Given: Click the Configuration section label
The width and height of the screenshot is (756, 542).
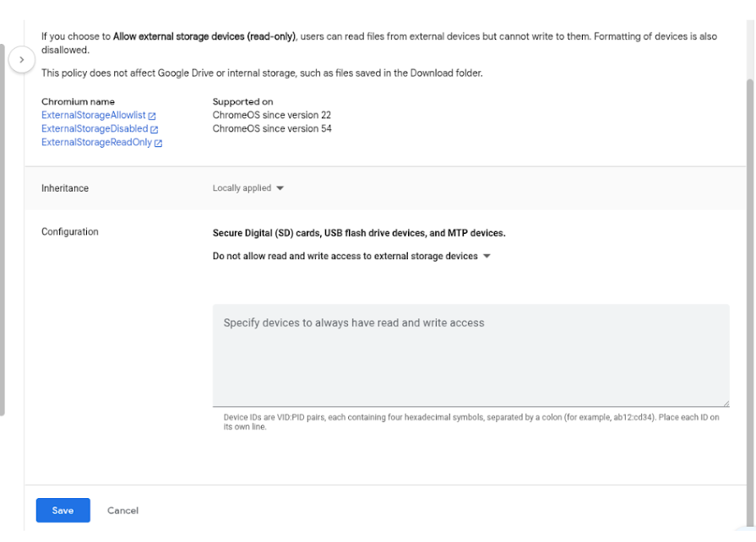Looking at the screenshot, I should (x=70, y=231).
